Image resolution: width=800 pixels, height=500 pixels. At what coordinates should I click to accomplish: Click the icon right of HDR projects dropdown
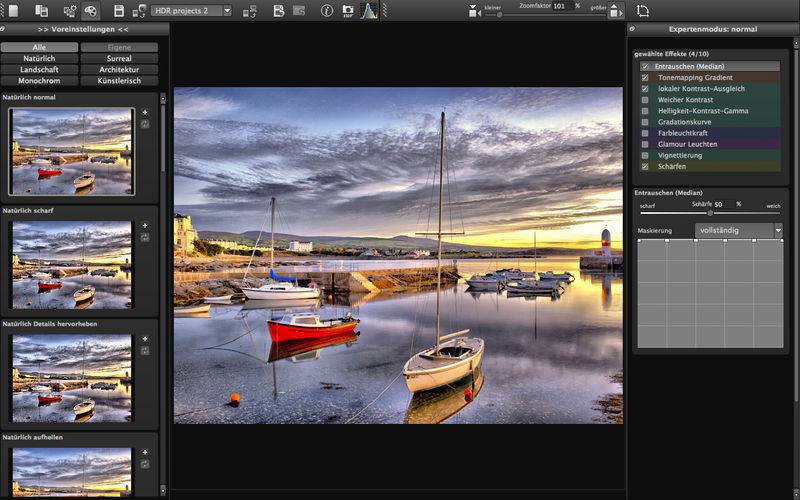click(x=249, y=11)
